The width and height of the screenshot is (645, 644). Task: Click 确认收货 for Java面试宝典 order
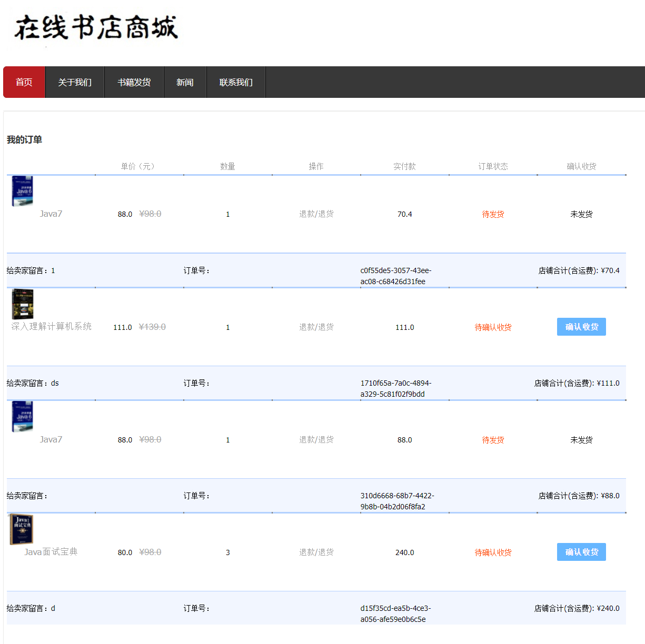click(x=581, y=552)
